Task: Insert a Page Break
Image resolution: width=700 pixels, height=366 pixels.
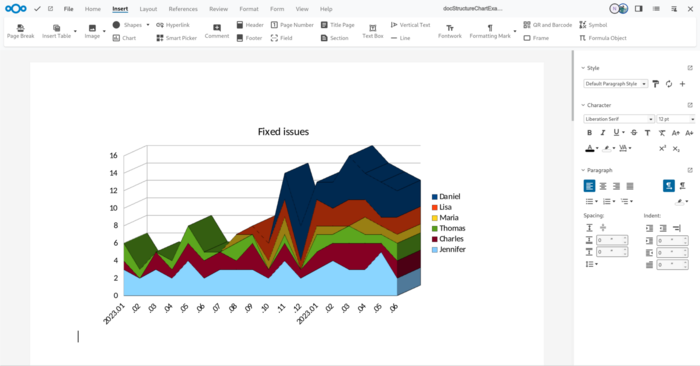Action: [21, 31]
